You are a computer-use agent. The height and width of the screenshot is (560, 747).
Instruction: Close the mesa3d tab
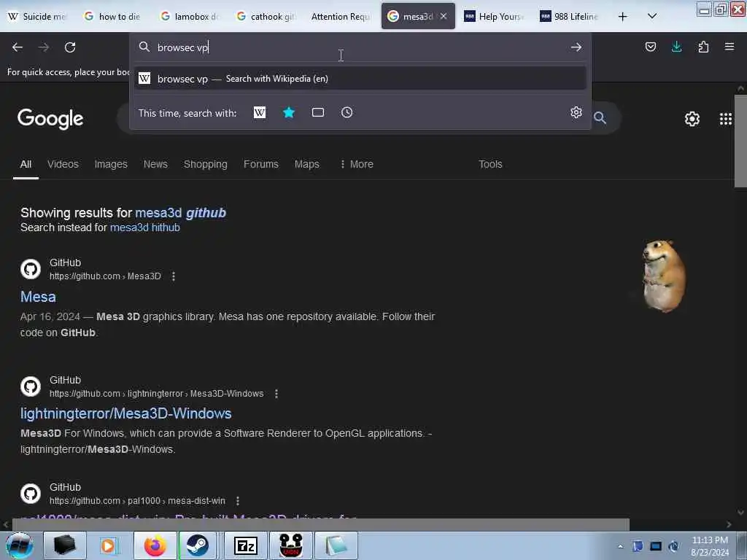[x=444, y=16]
